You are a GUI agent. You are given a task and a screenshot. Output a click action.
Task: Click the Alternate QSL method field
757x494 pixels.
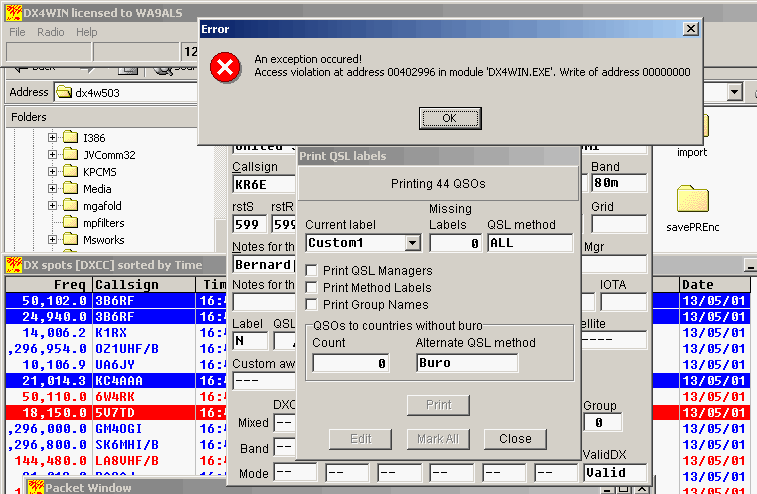(466, 363)
